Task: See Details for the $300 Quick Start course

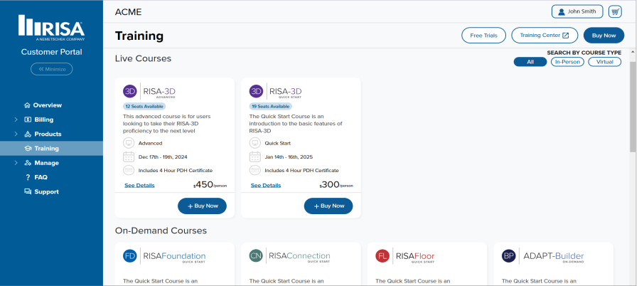Action: tap(266, 185)
